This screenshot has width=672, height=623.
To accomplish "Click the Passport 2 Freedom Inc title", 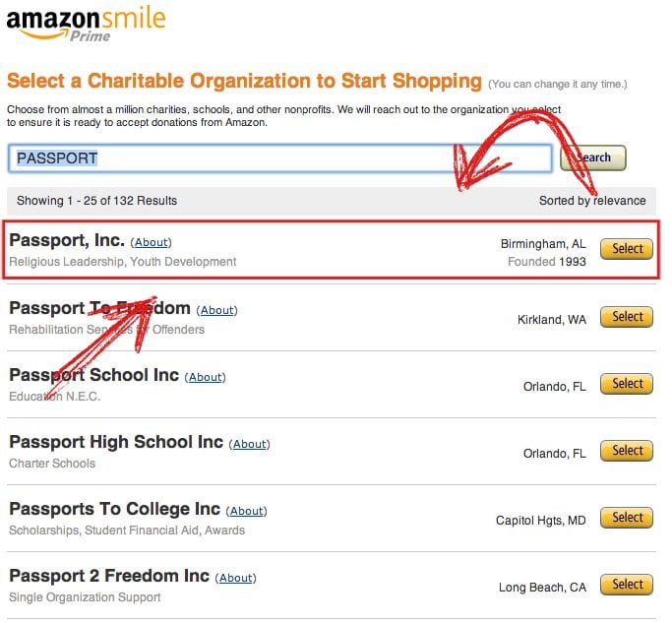I will 109,576.
